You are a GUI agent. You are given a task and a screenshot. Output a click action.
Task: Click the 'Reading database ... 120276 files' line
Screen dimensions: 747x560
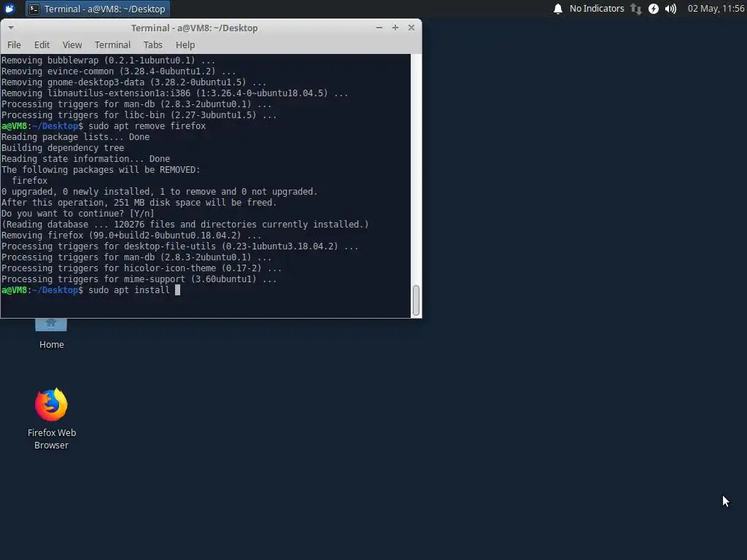coord(185,225)
